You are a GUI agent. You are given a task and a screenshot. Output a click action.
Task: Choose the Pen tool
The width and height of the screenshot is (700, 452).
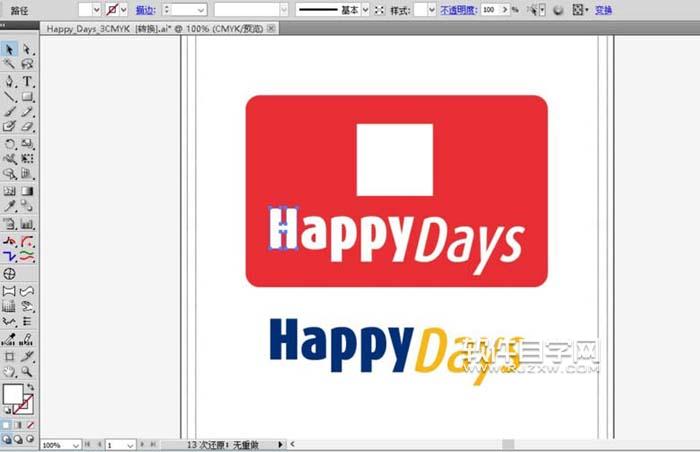9,81
